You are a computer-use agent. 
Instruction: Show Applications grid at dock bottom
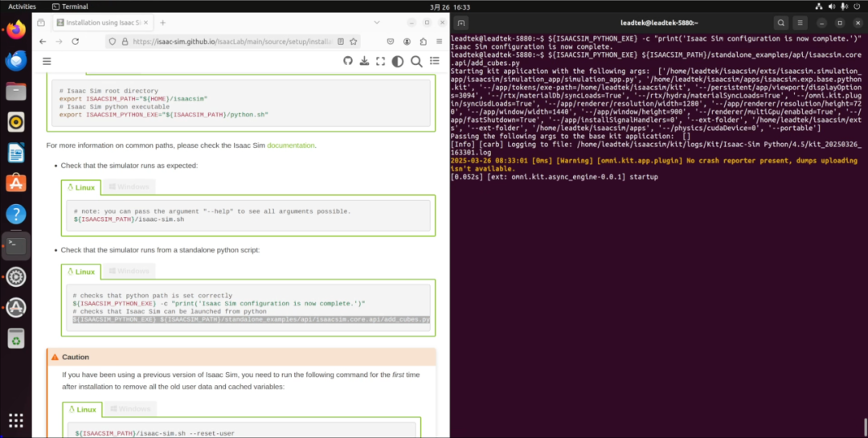point(16,420)
